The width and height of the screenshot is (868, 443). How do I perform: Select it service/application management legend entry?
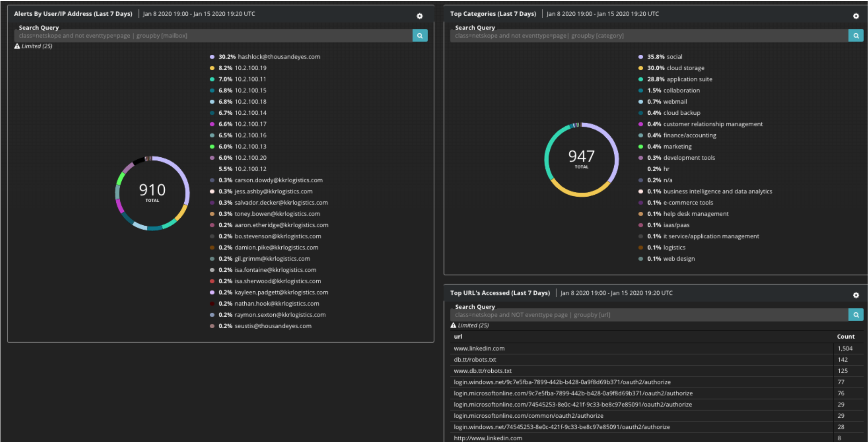[699, 236]
